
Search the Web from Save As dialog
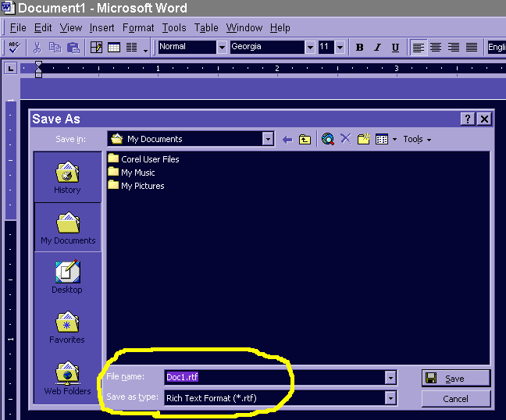[x=328, y=139]
